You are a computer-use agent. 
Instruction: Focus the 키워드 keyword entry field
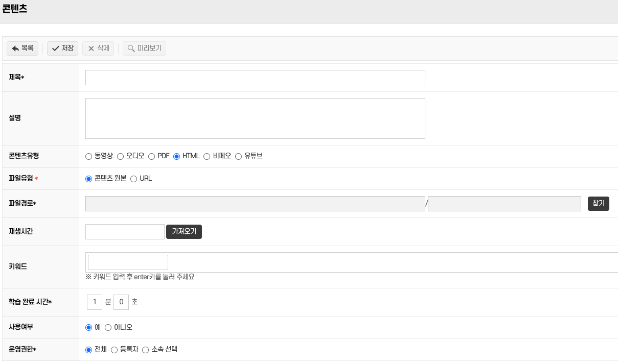[x=128, y=262]
